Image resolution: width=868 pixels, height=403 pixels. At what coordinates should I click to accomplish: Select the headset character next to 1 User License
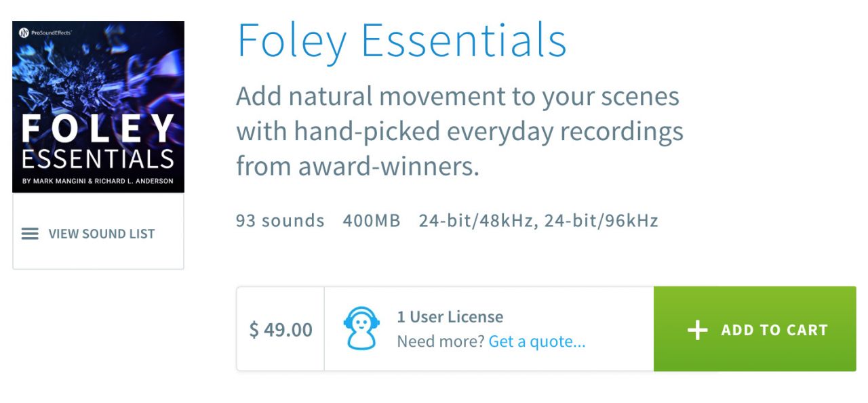363,327
